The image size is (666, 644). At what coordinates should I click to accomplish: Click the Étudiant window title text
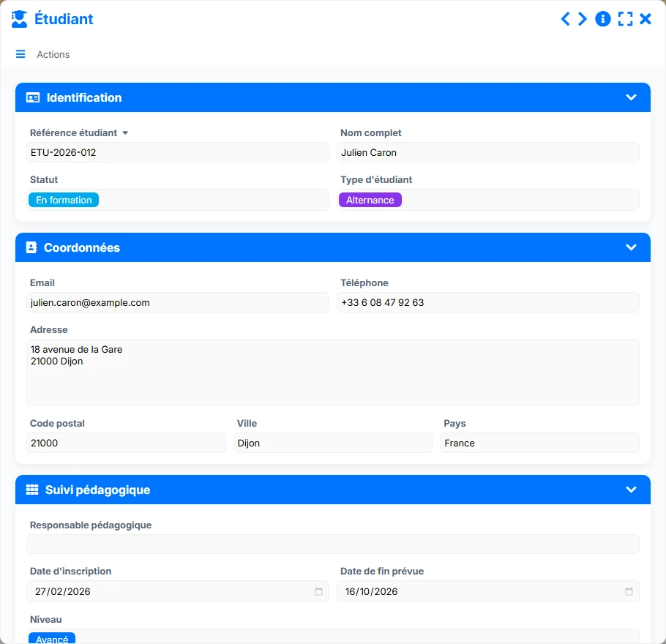tap(64, 19)
